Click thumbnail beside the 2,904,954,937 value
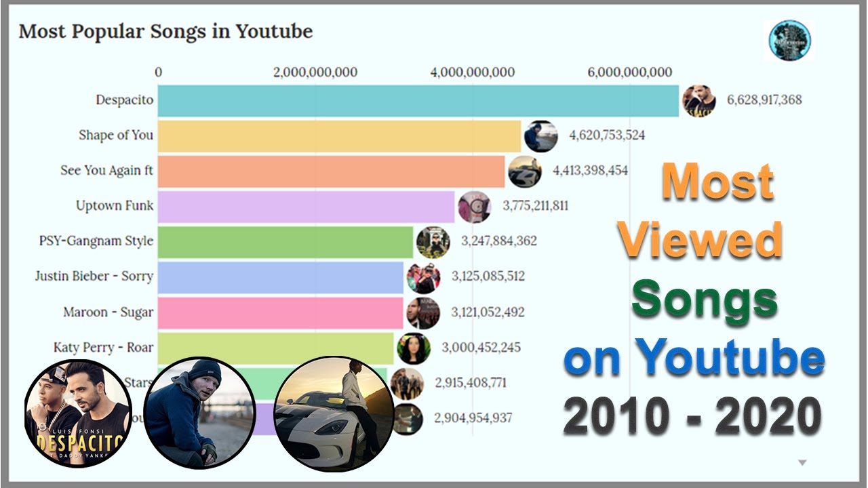Screen dimensions: 868x488 click(408, 419)
